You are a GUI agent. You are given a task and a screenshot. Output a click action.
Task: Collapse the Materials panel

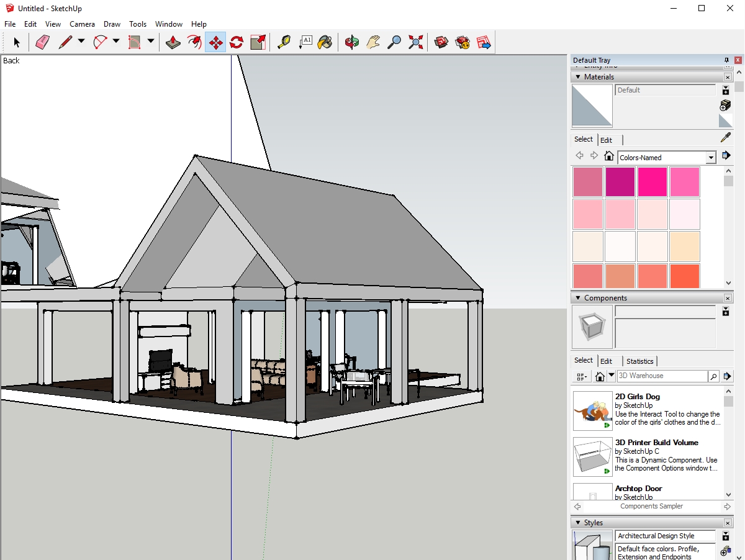(x=578, y=77)
